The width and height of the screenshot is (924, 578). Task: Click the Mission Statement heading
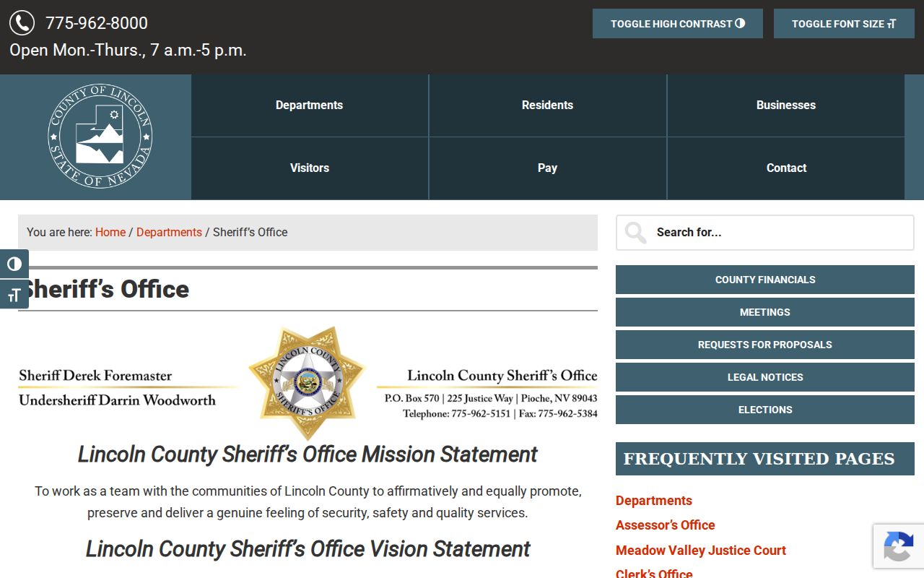click(x=308, y=454)
